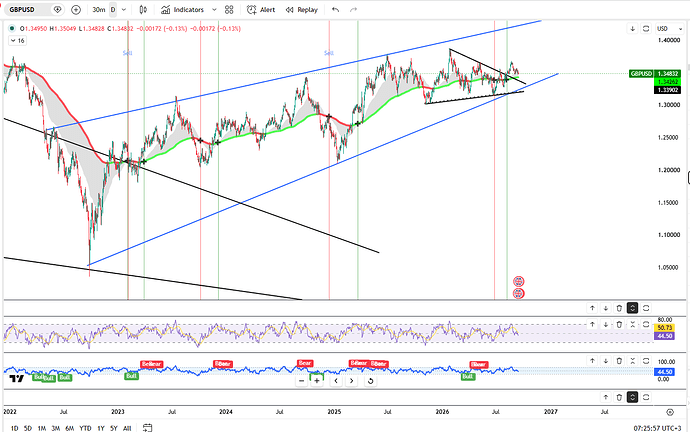Screen dimensions: 690x432
Task: Open time axis settings gear icon
Action: pyautogui.click(x=670, y=412)
